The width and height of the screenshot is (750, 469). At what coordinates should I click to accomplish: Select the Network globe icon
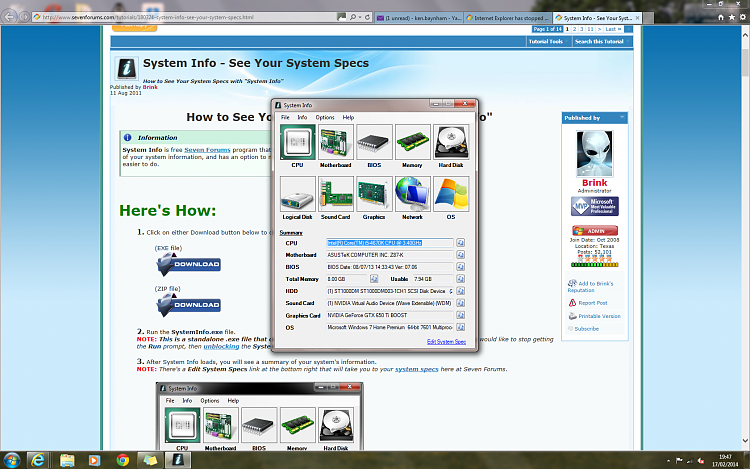coord(412,194)
